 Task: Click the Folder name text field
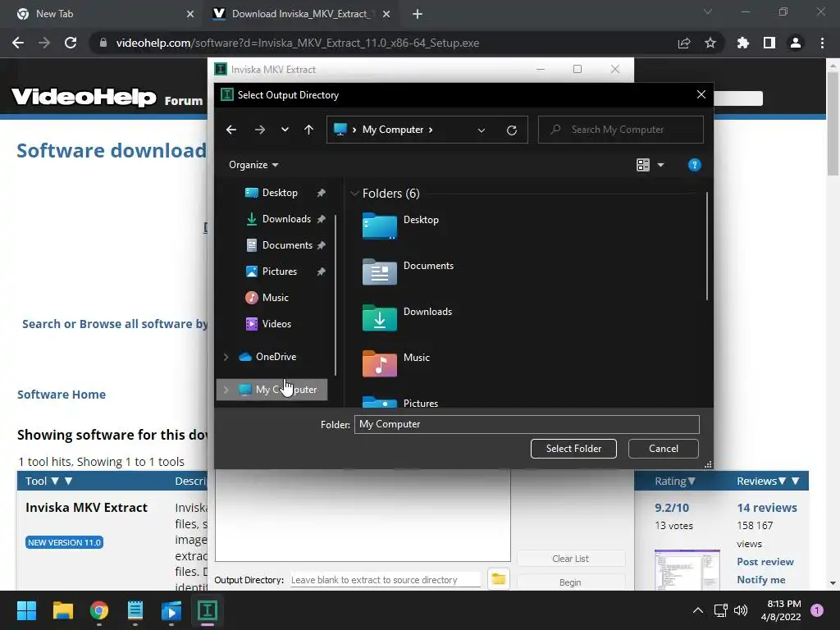coord(527,424)
